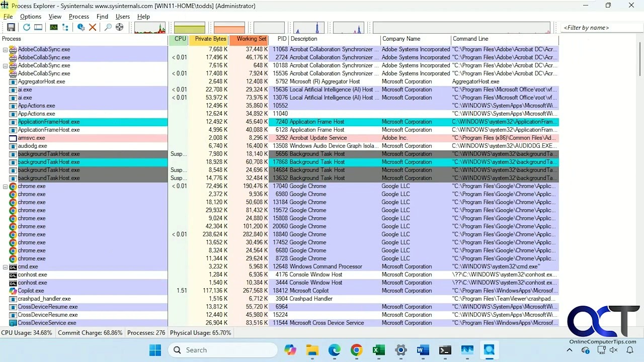The width and height of the screenshot is (644, 362).
Task: Collapse the AdobeCollabSync.exe tree node
Action: point(5,49)
